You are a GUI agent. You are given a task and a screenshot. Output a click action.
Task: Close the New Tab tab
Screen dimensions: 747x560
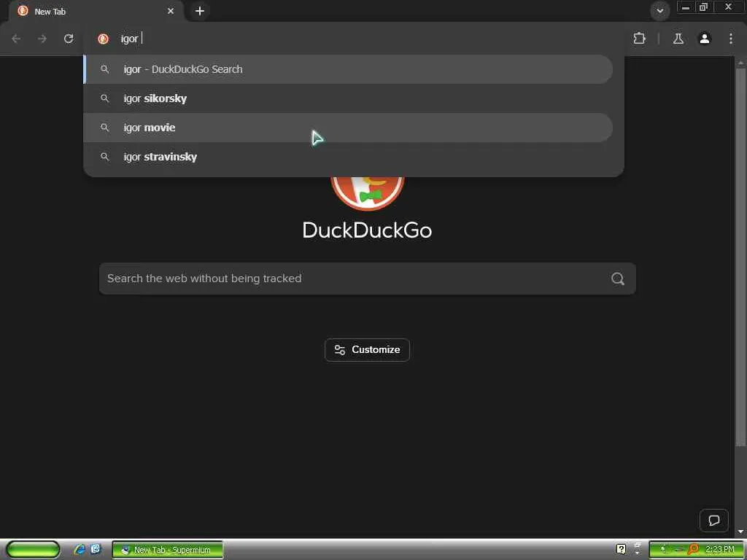[171, 11]
